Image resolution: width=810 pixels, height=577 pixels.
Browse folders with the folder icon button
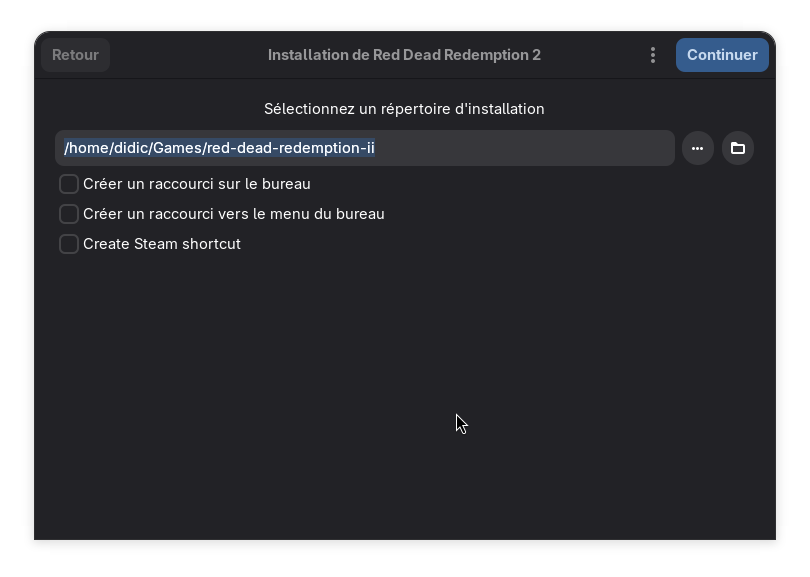738,148
